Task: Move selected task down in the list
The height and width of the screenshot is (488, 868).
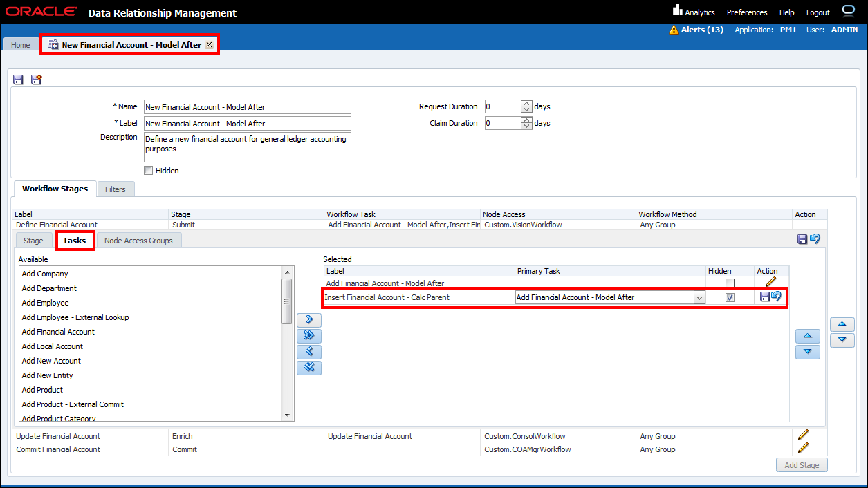Action: pos(808,353)
